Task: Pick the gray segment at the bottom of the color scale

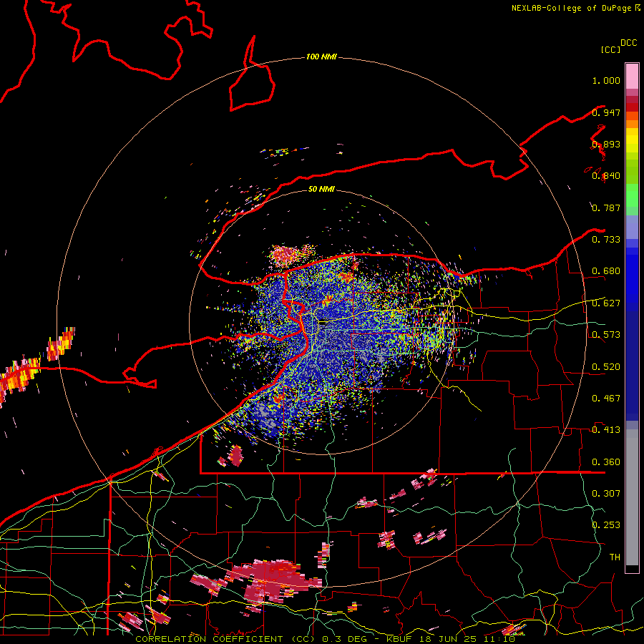Action: [x=632, y=497]
